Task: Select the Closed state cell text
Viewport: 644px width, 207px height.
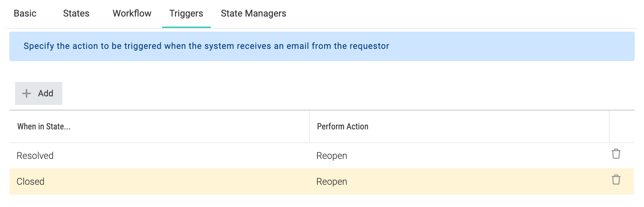Action: point(30,181)
